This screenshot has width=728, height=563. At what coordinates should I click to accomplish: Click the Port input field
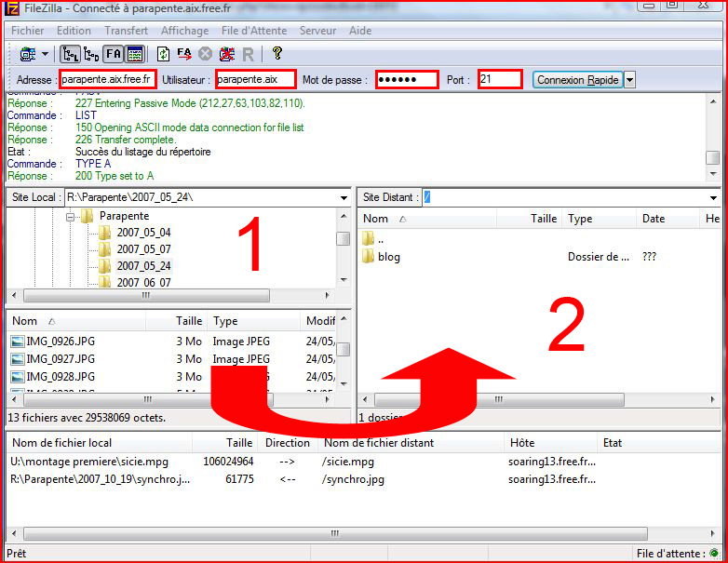[501, 79]
